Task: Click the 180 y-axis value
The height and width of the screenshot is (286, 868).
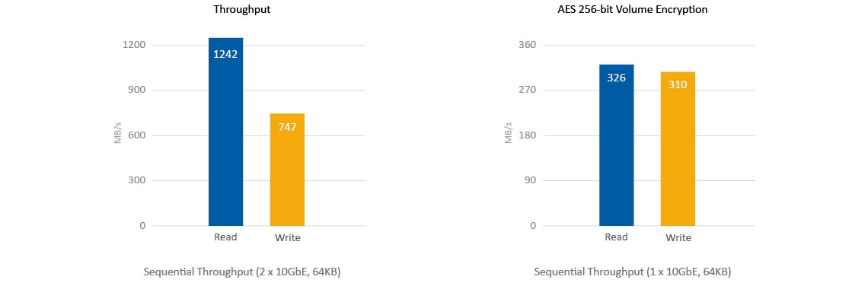Action: click(x=528, y=135)
